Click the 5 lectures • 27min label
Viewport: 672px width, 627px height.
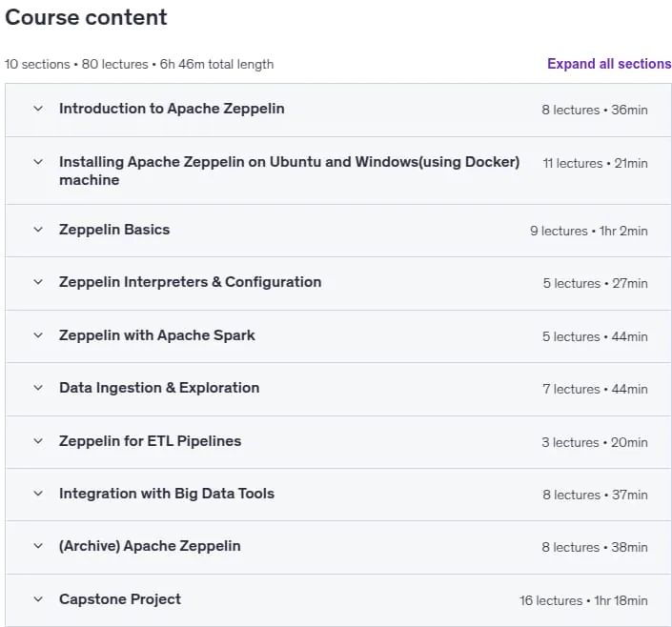596,283
